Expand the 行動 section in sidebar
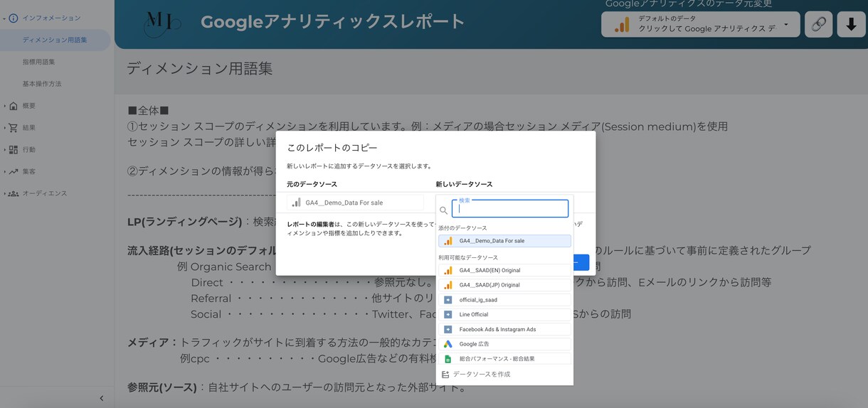Image resolution: width=868 pixels, height=408 pixels. 4,150
